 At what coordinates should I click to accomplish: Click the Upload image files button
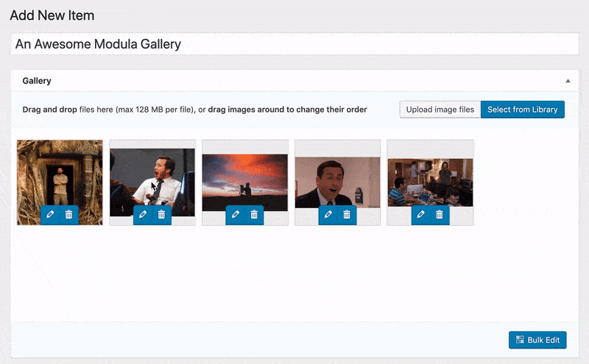pos(440,110)
